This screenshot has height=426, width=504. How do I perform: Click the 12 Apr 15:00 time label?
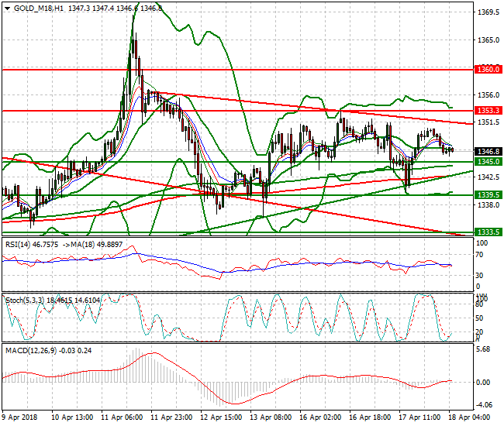pos(221,417)
